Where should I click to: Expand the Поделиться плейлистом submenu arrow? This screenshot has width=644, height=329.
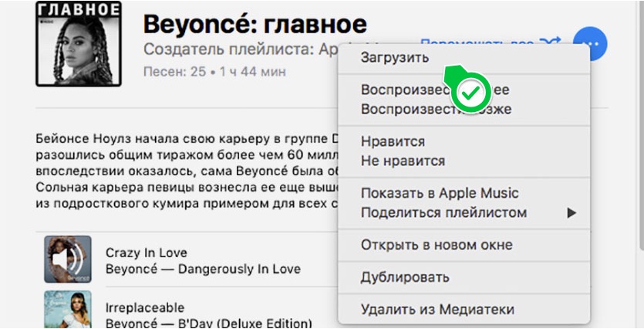pyautogui.click(x=572, y=212)
